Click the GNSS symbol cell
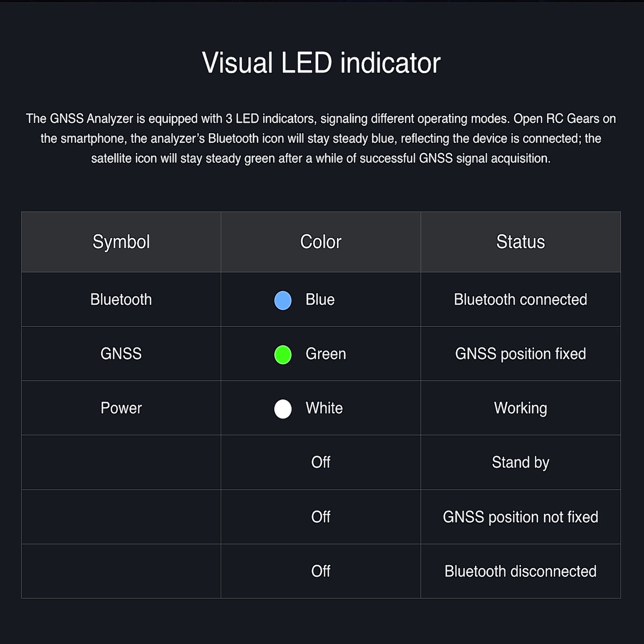The width and height of the screenshot is (644, 644). pos(121,354)
